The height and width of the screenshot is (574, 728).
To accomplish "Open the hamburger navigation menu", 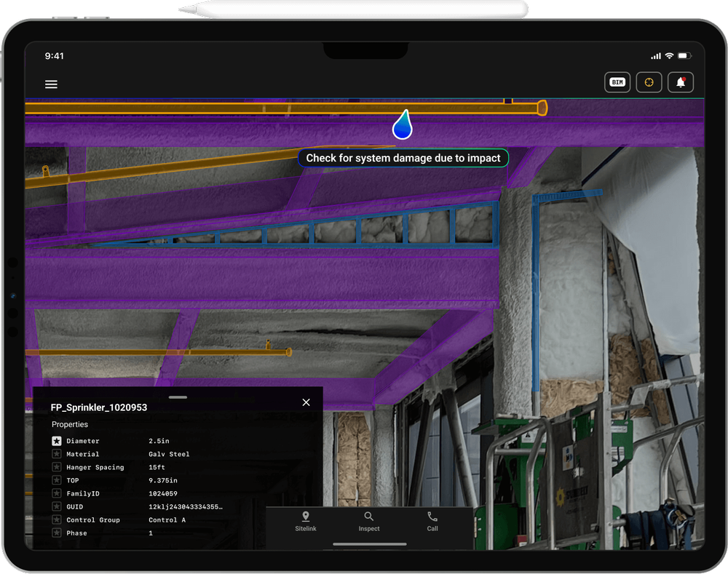I will tap(51, 84).
